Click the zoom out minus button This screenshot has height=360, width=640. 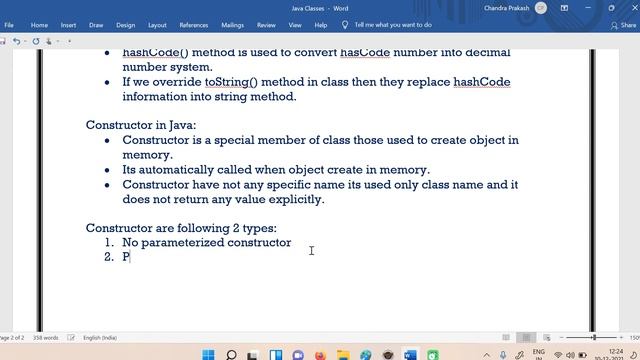[561, 338]
